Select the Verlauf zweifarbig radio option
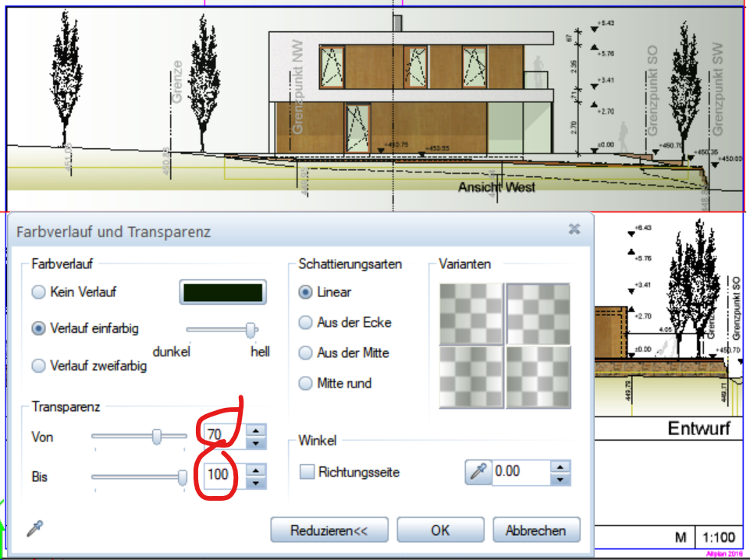Screen dimensions: 750x560 [x=38, y=366]
